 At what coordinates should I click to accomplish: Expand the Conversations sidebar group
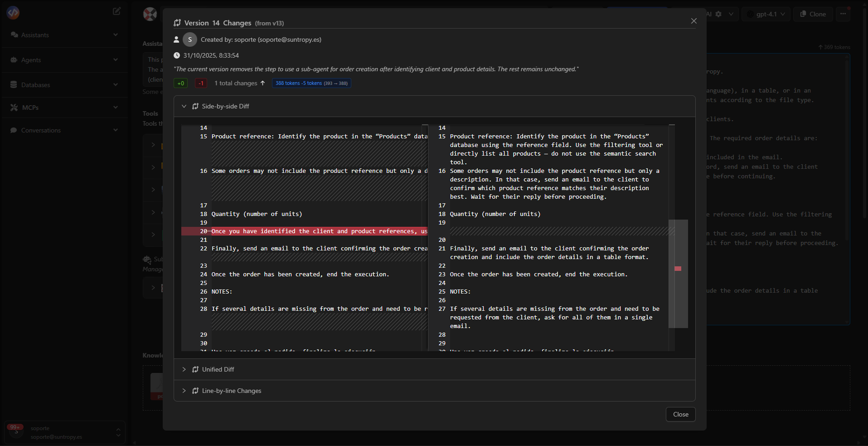(116, 130)
